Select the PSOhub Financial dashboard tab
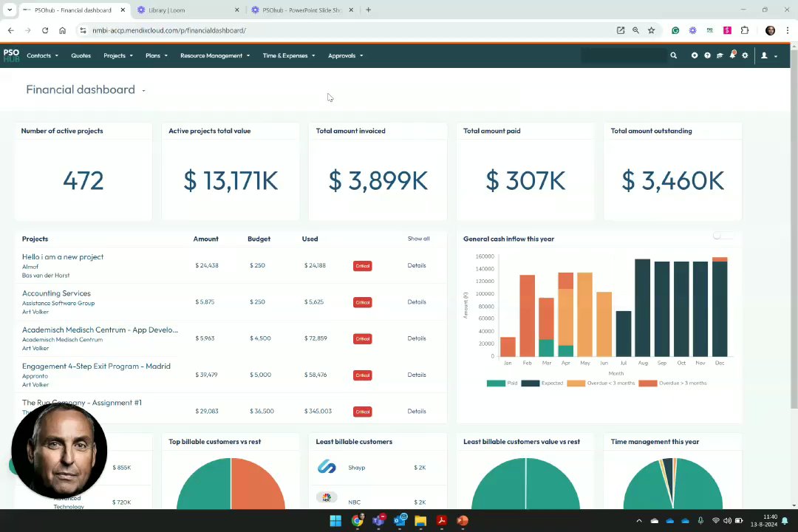Image resolution: width=798 pixels, height=532 pixels. (x=74, y=10)
